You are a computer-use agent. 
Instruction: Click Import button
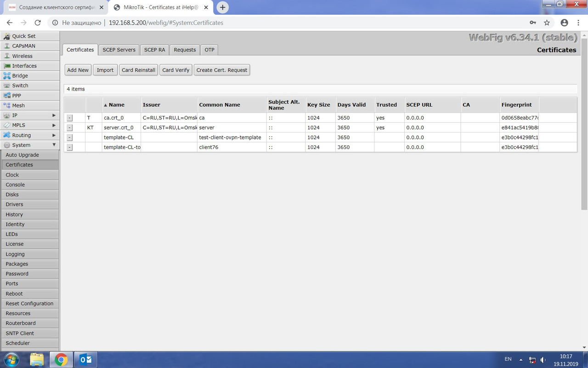tap(105, 70)
